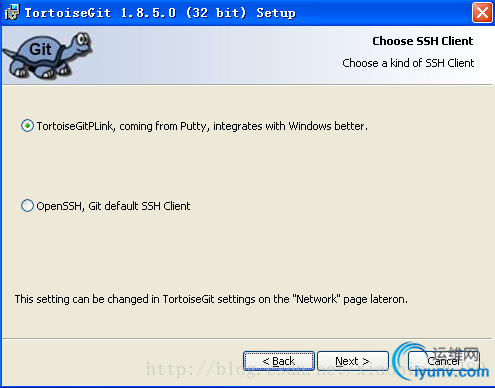Continue with the Next button
This screenshot has height=388, width=495.
[353, 361]
